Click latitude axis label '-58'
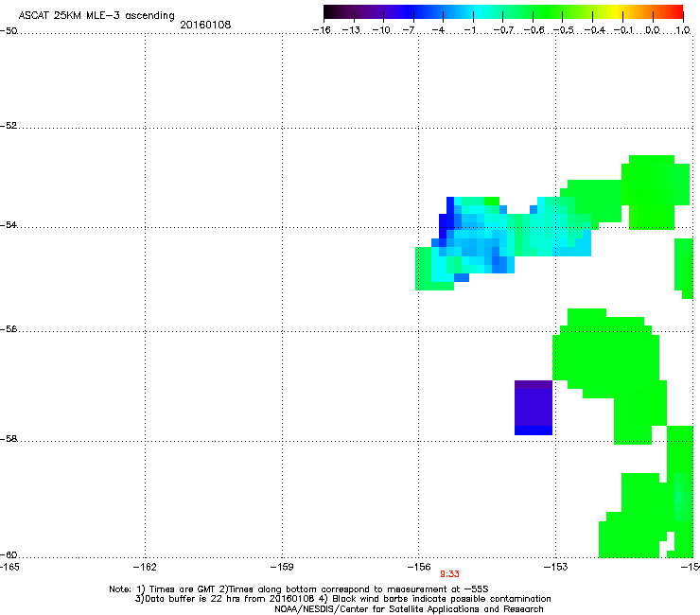This screenshot has height=615, width=700. point(9,439)
